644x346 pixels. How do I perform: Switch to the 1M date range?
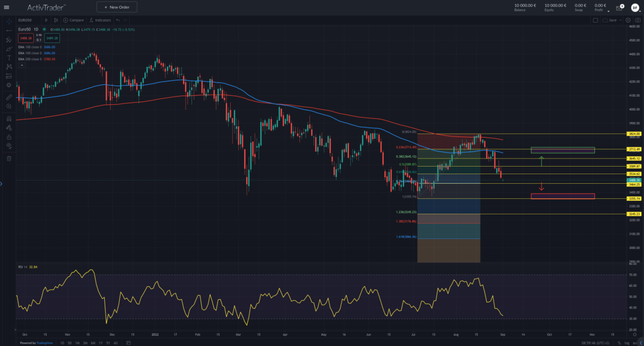pyautogui.click(x=77, y=342)
